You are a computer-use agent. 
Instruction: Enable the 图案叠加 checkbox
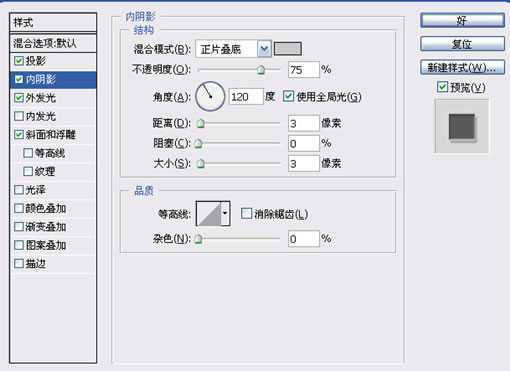[x=19, y=245]
